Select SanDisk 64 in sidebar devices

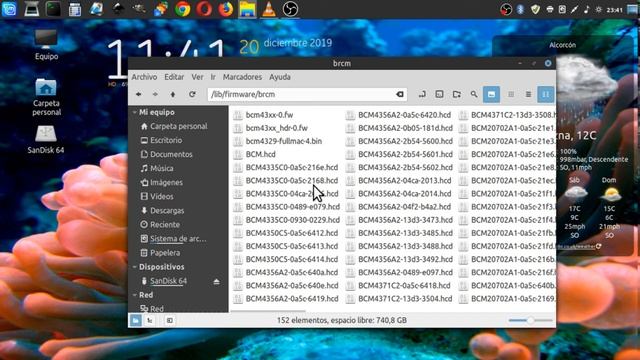(168, 281)
